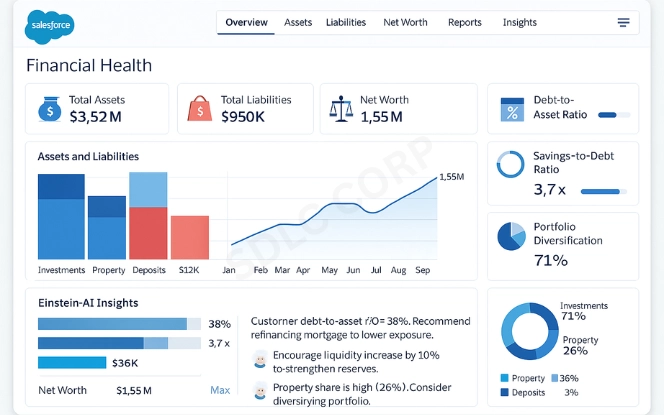Go to the Net Worth tab
Viewport: 664px width, 415px height.
[405, 23]
